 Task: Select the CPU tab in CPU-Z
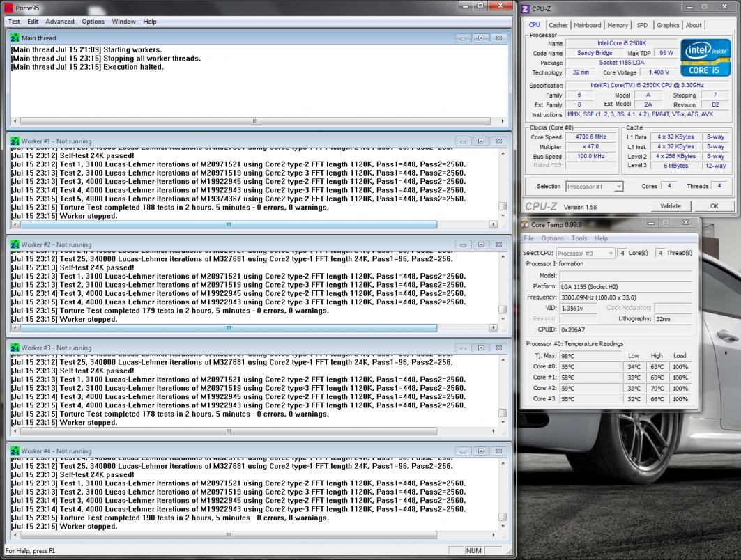[x=535, y=24]
